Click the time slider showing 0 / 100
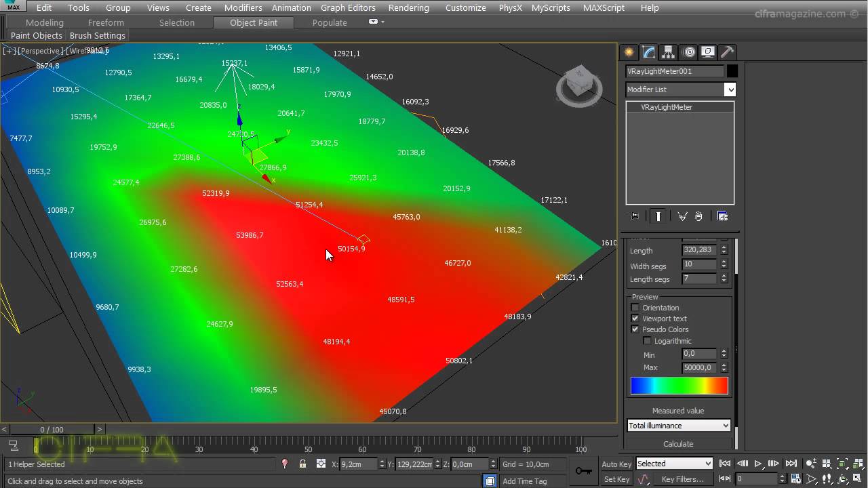Viewport: 868px width, 488px height. coord(52,430)
